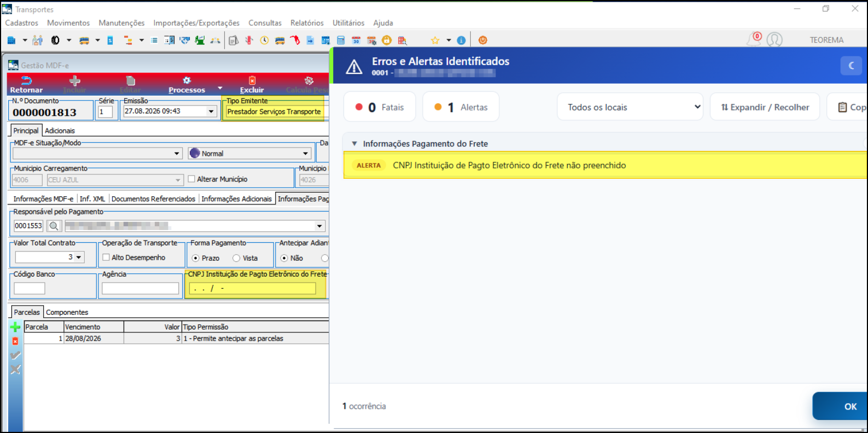Collapse the Informações Pagamento do Frete section
Image resolution: width=868 pixels, height=433 pixels.
pyautogui.click(x=354, y=144)
